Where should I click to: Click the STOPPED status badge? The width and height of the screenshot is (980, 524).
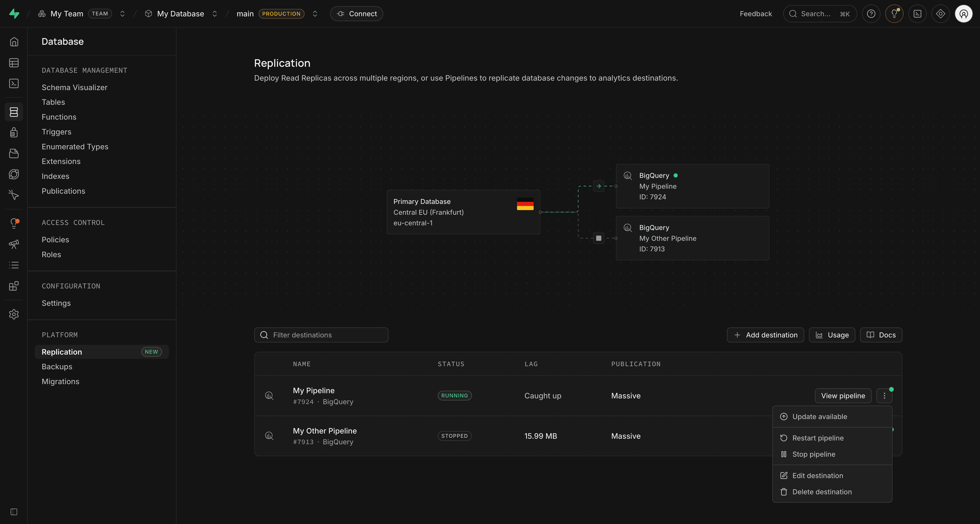click(454, 436)
